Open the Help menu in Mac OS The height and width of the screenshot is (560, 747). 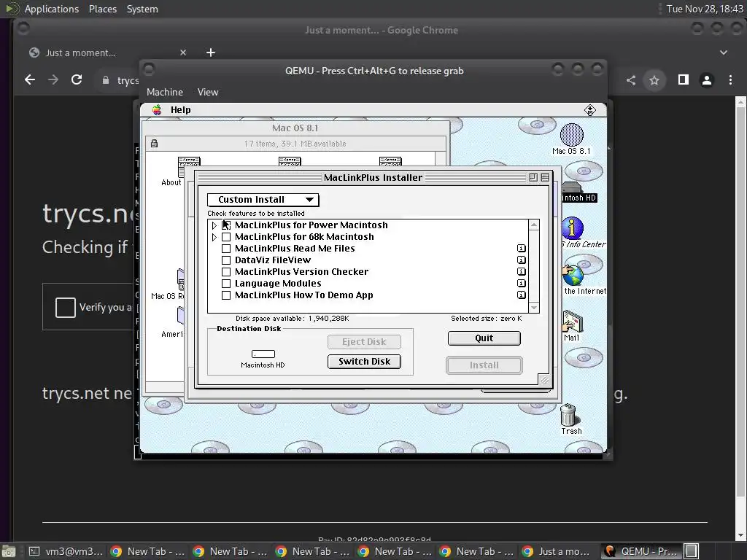(x=181, y=110)
